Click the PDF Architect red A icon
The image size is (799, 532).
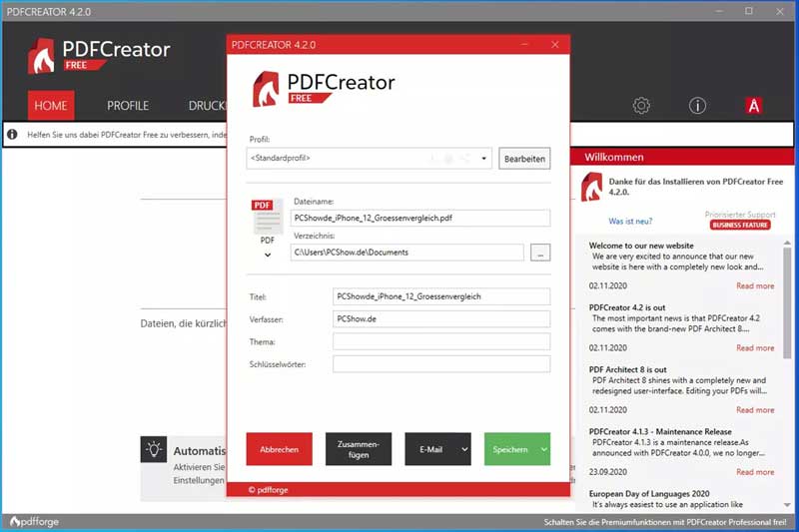[x=754, y=106]
